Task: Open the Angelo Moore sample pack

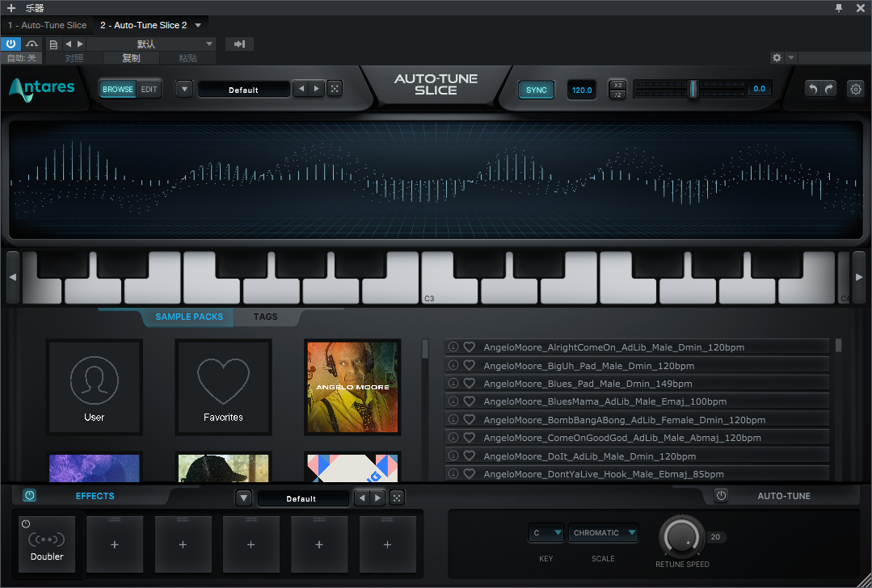Action: click(x=352, y=387)
